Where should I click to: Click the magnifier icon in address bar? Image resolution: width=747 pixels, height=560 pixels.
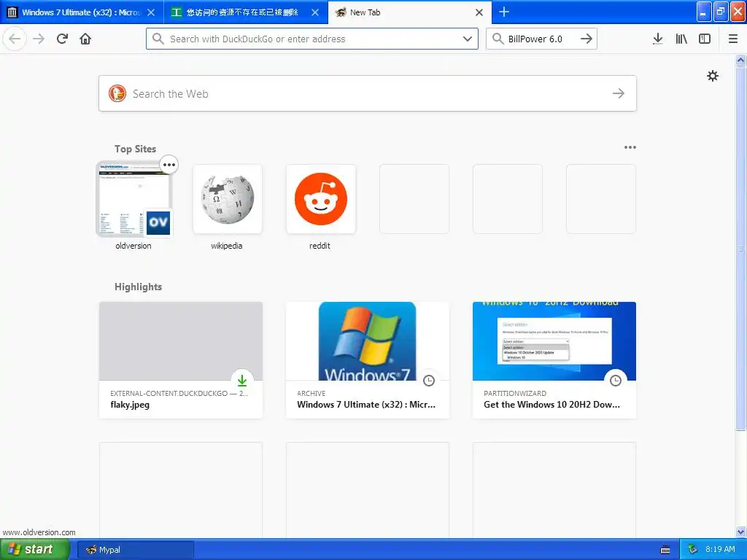[158, 39]
